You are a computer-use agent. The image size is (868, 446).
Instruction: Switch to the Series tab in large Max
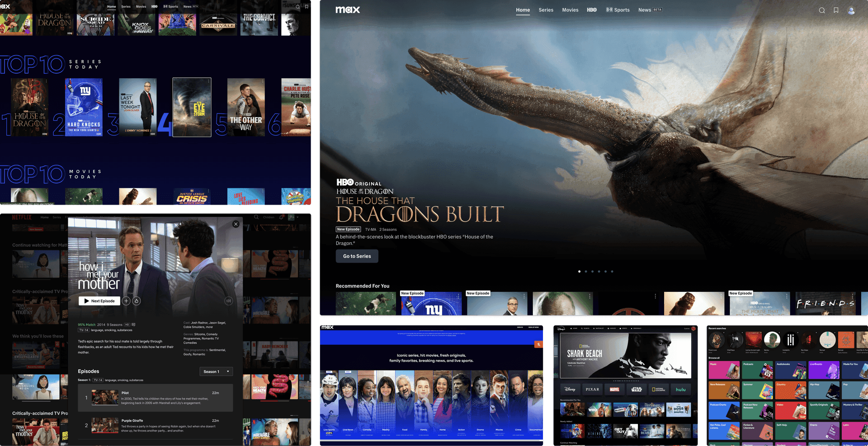(546, 10)
